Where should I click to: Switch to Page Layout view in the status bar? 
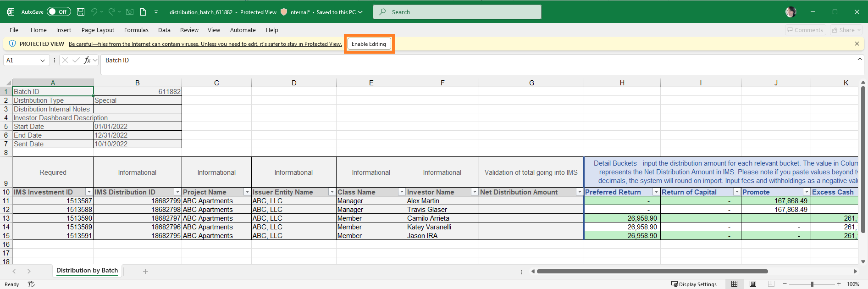[753, 284]
